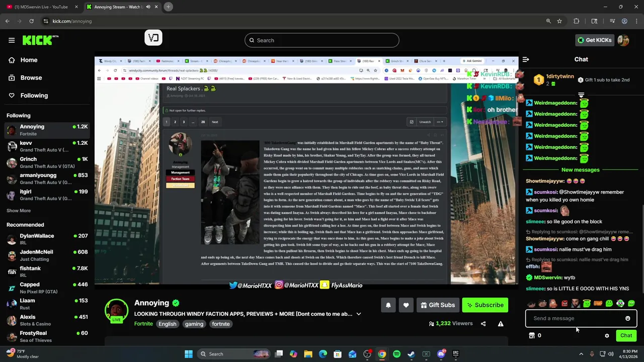Select the red angry emote in quick emotes

pos(565,303)
